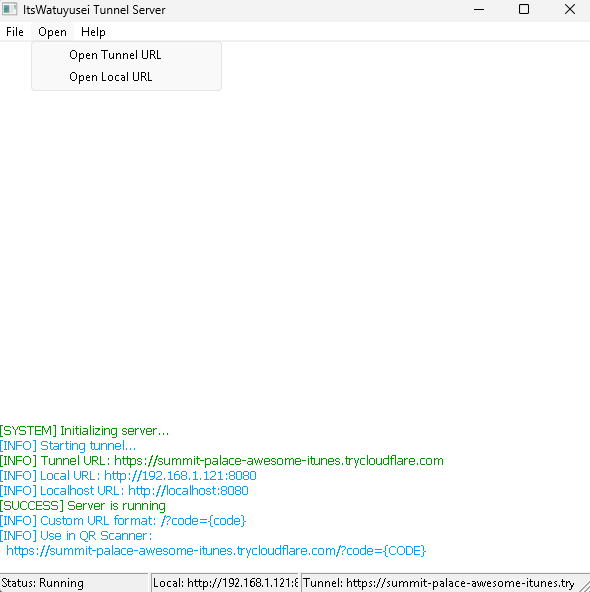Click the Custom URL format log line

(123, 521)
